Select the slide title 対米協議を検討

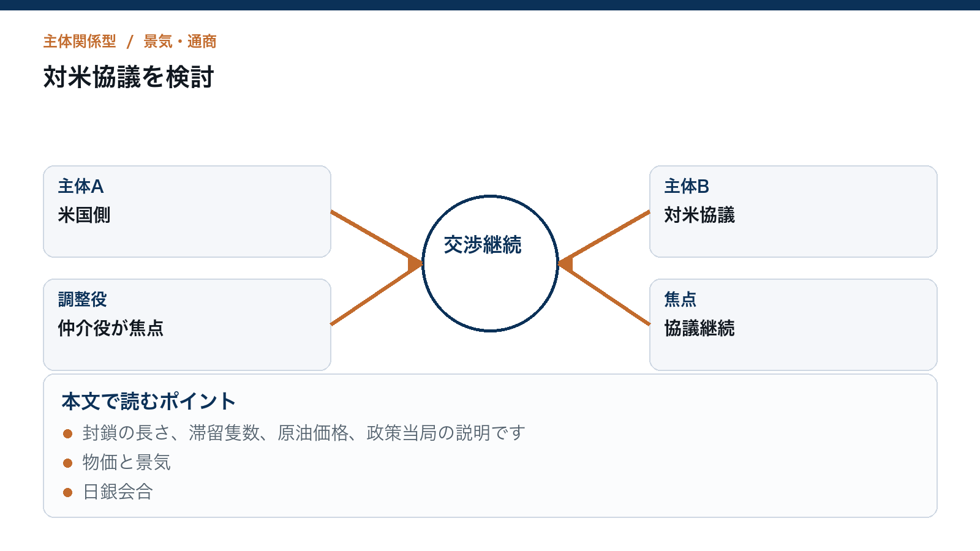click(x=129, y=77)
